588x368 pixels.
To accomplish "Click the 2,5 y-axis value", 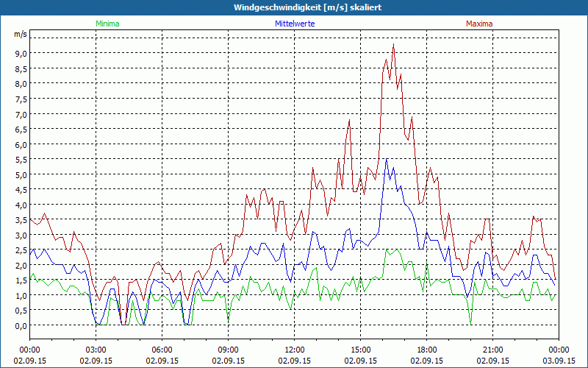I will click(x=21, y=250).
